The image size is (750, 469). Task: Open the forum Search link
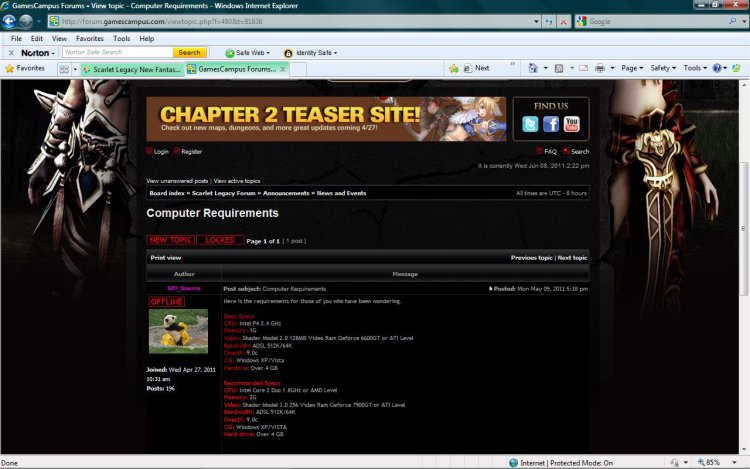[x=580, y=152]
